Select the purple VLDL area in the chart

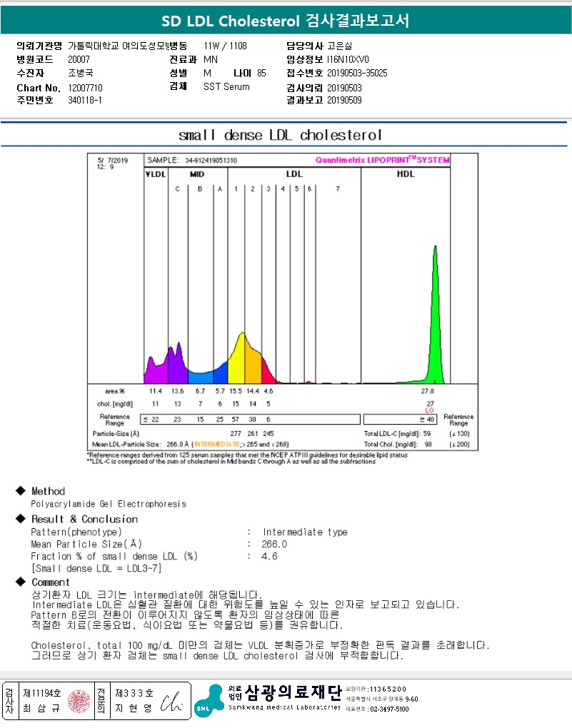[x=155, y=369]
